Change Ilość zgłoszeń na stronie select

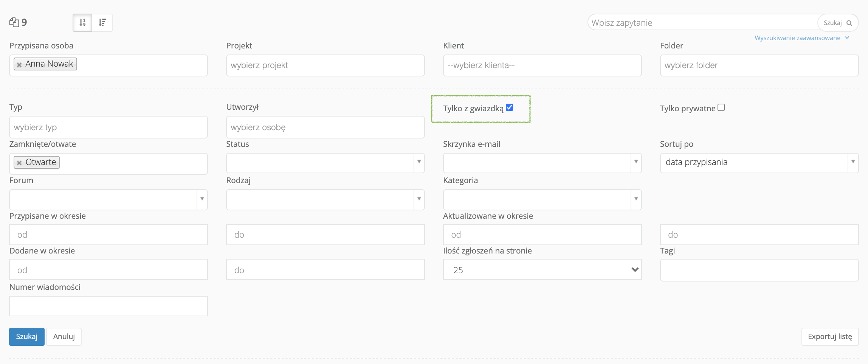(x=542, y=270)
